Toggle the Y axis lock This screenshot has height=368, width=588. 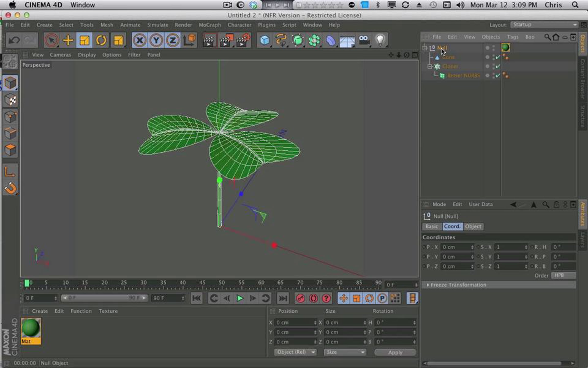click(156, 40)
